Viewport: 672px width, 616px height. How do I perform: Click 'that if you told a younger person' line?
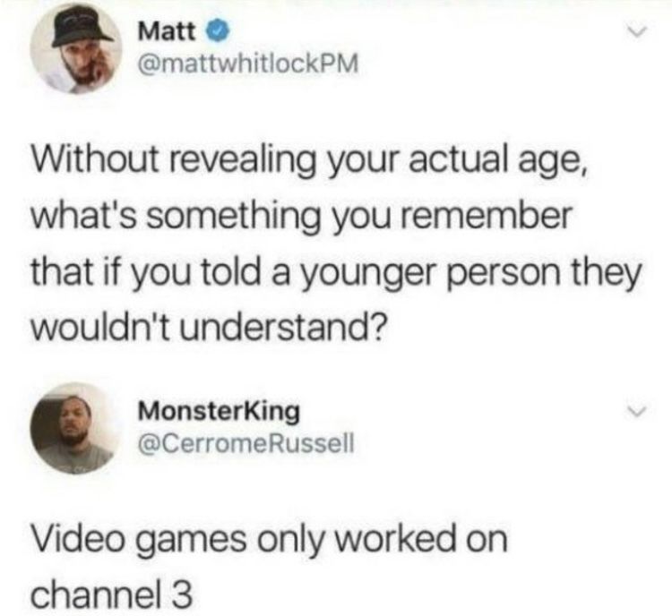(296, 273)
